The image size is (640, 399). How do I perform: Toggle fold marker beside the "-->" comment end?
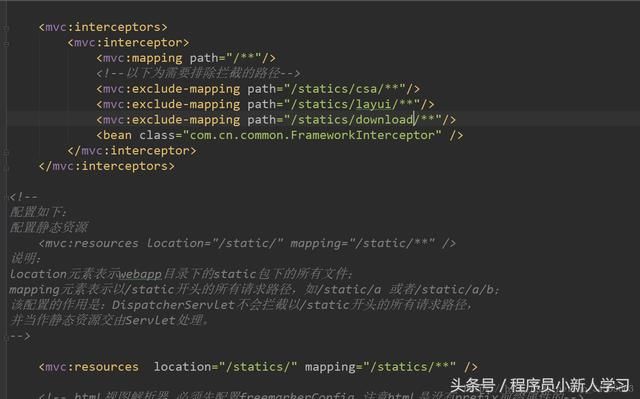[x=6, y=337]
